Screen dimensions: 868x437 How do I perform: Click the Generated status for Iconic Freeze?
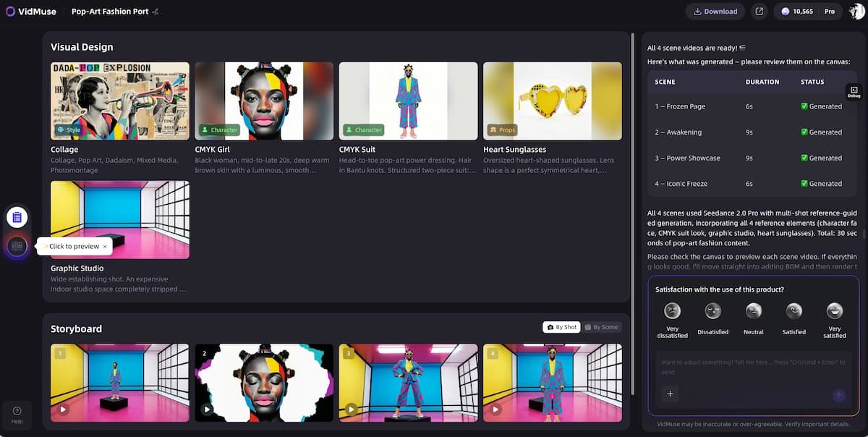pyautogui.click(x=822, y=184)
